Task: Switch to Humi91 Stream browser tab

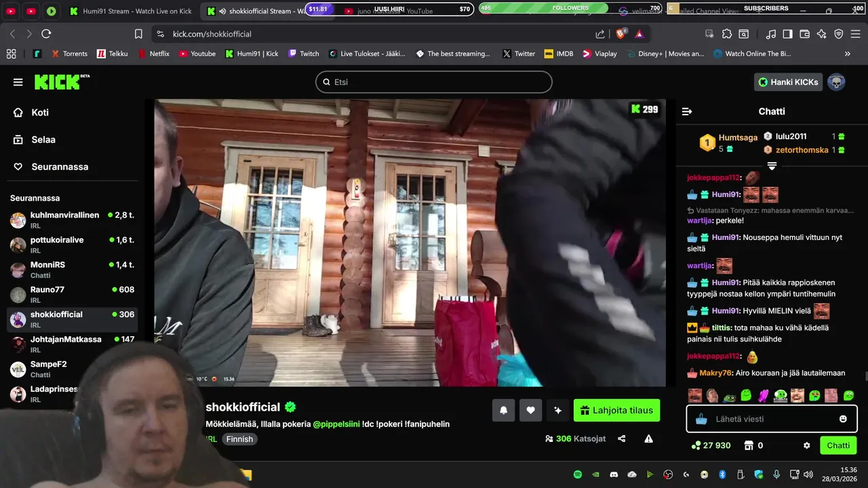Action: click(132, 11)
